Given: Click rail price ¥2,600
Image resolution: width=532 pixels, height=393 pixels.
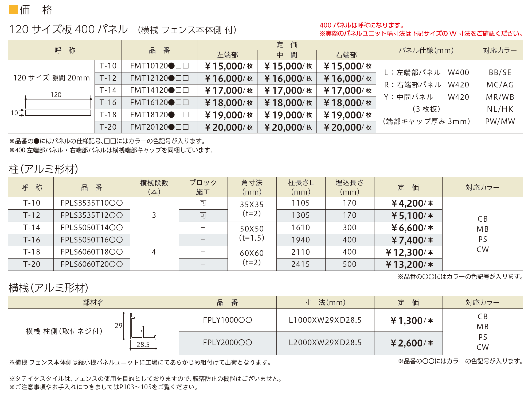Looking at the screenshot, I should pos(412,343).
